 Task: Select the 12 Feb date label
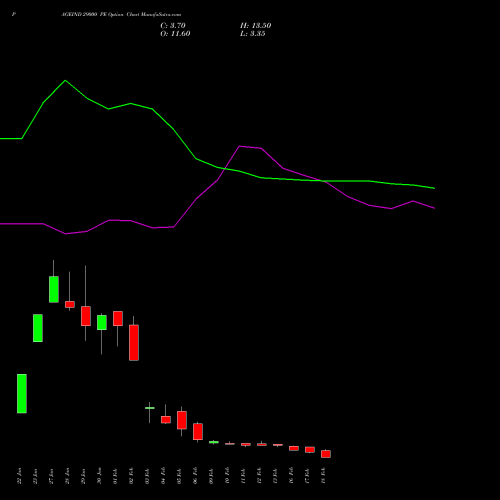point(259,476)
